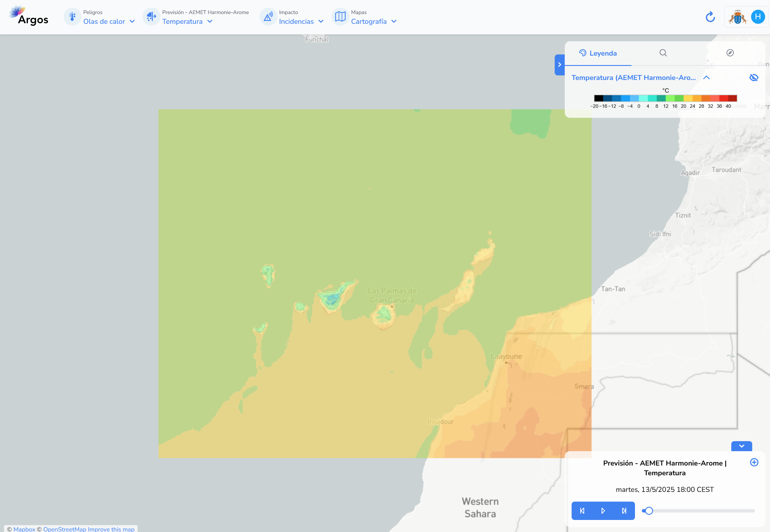The image size is (770, 532).
Task: Open the Temperatura forecast dropdown
Action: click(187, 21)
